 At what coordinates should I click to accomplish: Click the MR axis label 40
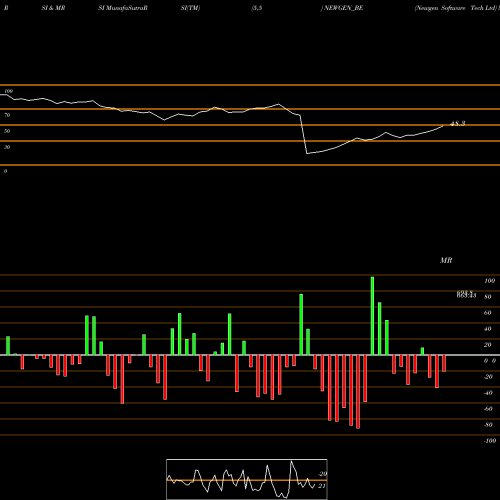point(488,329)
